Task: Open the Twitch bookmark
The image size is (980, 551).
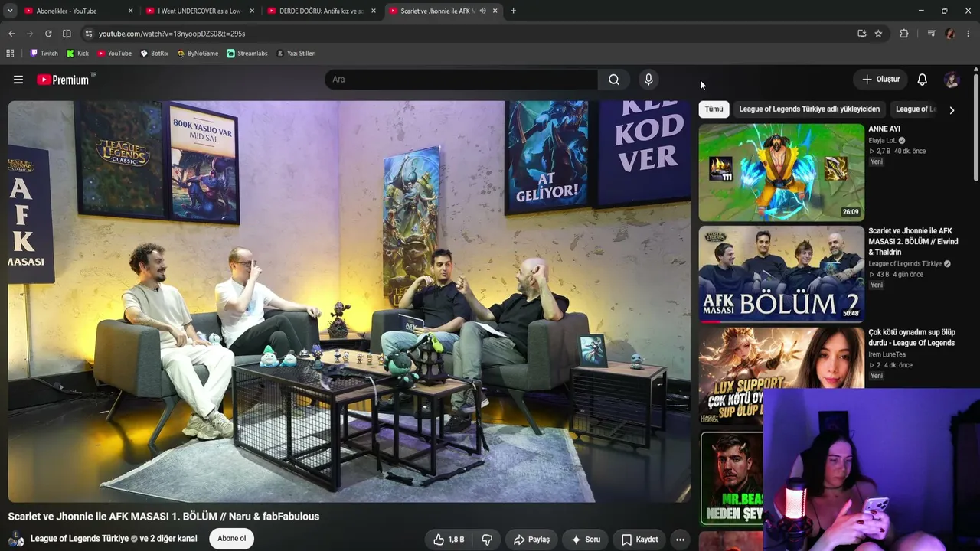Action: pos(44,54)
